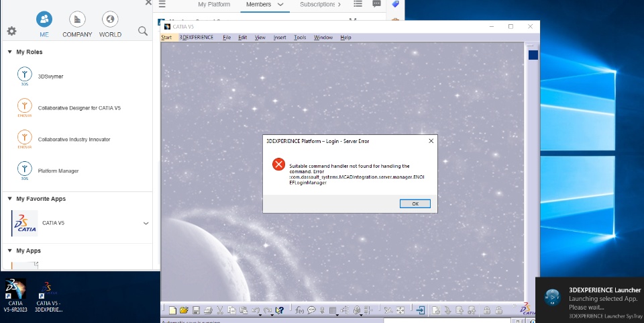
Task: Switch to the My Platform tab
Action: [214, 5]
